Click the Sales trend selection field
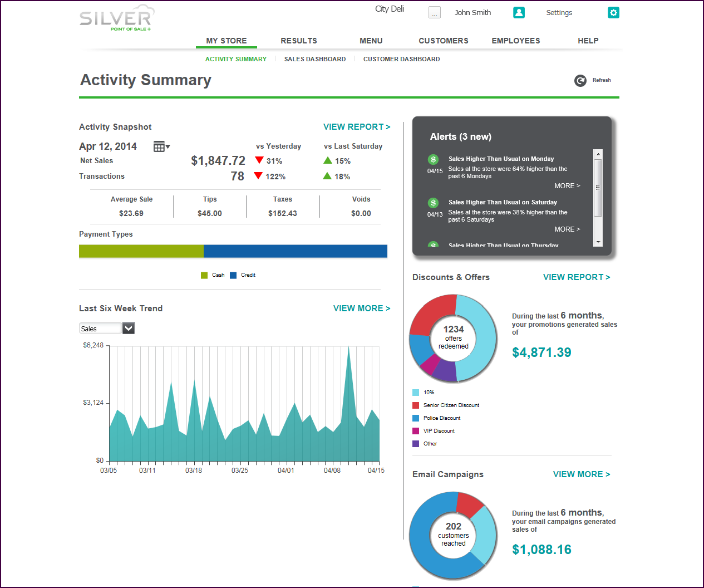Screen dimensions: 704x588 (100, 329)
